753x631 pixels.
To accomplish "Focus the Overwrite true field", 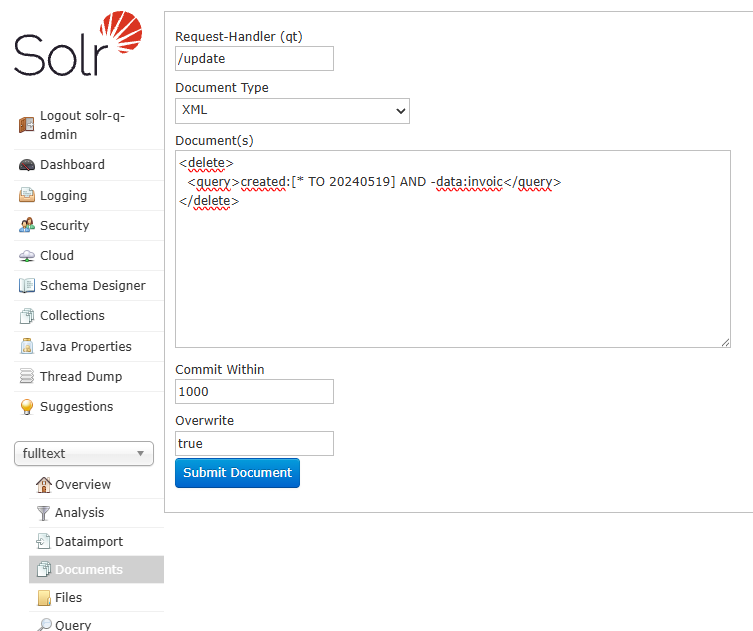I will click(254, 444).
